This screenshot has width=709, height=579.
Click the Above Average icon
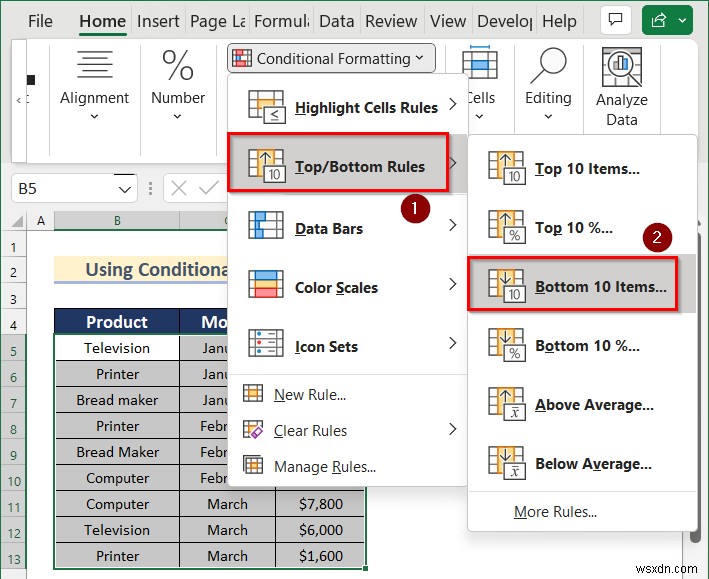(507, 403)
